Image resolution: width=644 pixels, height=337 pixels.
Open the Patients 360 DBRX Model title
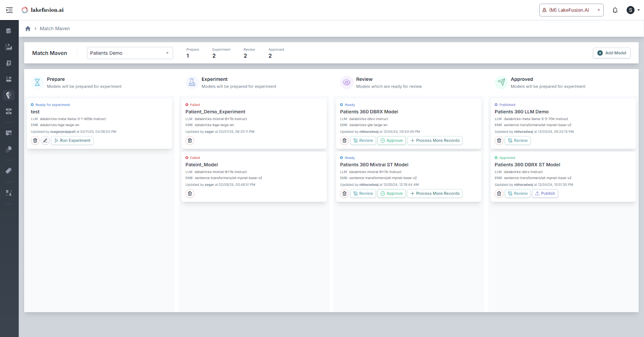pyautogui.click(x=369, y=112)
